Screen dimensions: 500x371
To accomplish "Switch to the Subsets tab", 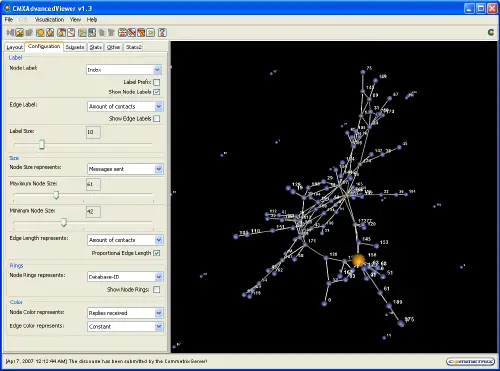I will coord(75,47).
